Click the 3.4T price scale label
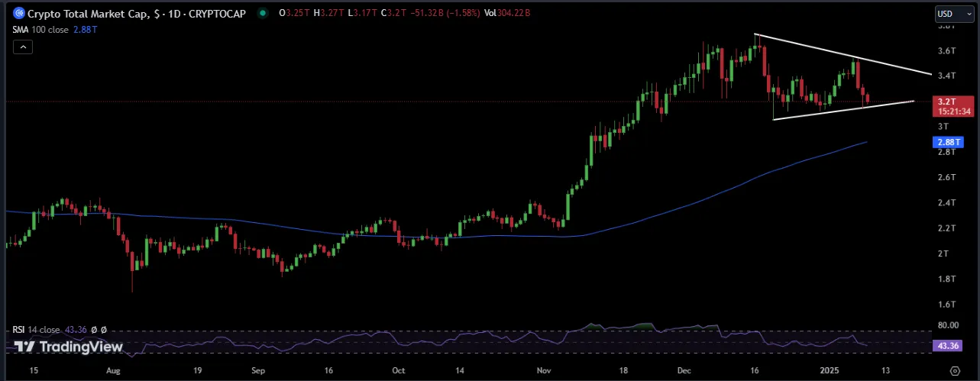This screenshot has height=381, width=980. (x=947, y=76)
